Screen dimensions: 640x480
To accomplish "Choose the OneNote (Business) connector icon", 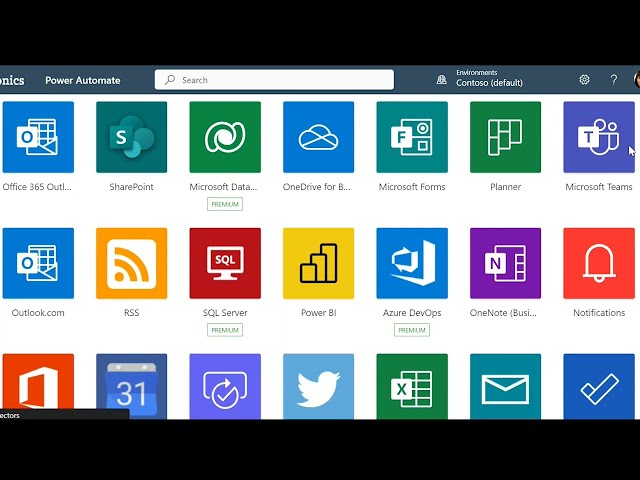I will 505,263.
